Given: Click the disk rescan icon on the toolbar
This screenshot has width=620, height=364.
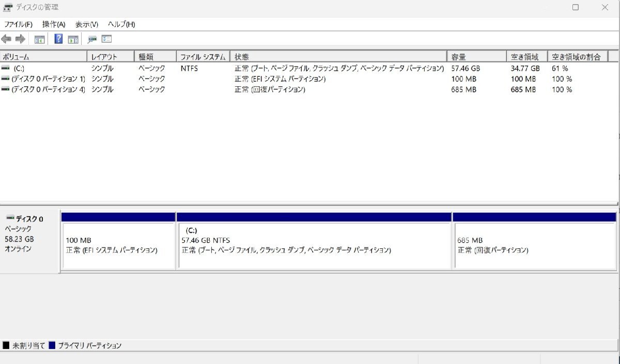Looking at the screenshot, I should pyautogui.click(x=92, y=39).
